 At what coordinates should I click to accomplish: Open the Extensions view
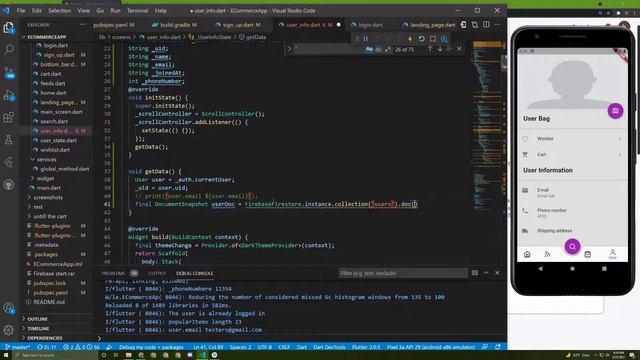click(9, 118)
